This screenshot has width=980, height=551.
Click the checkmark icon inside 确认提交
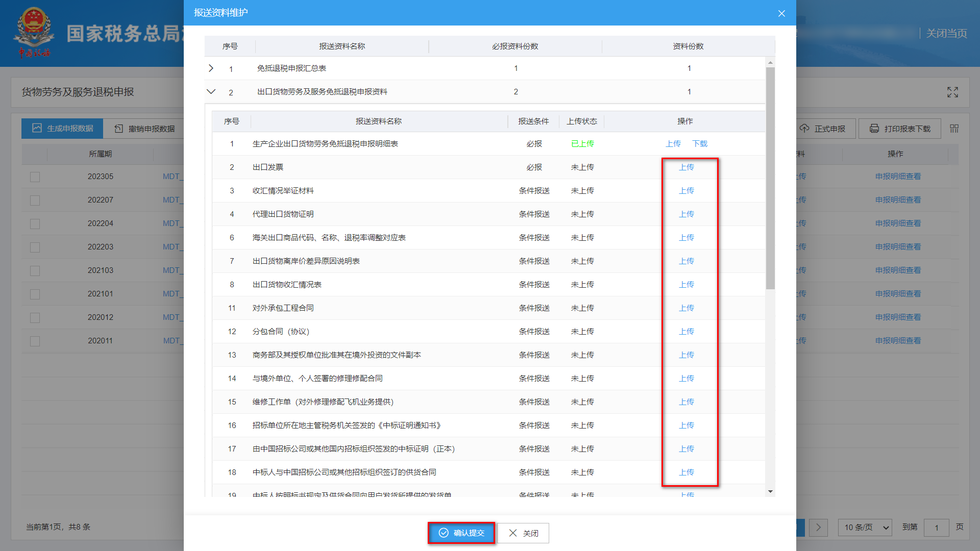click(443, 533)
